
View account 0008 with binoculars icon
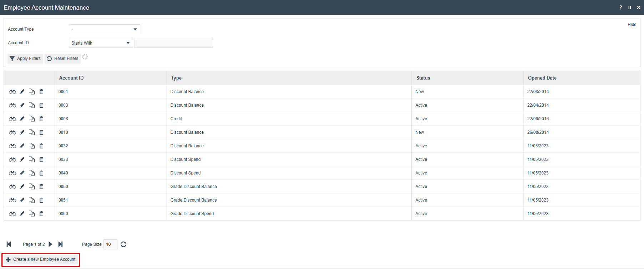click(12, 119)
